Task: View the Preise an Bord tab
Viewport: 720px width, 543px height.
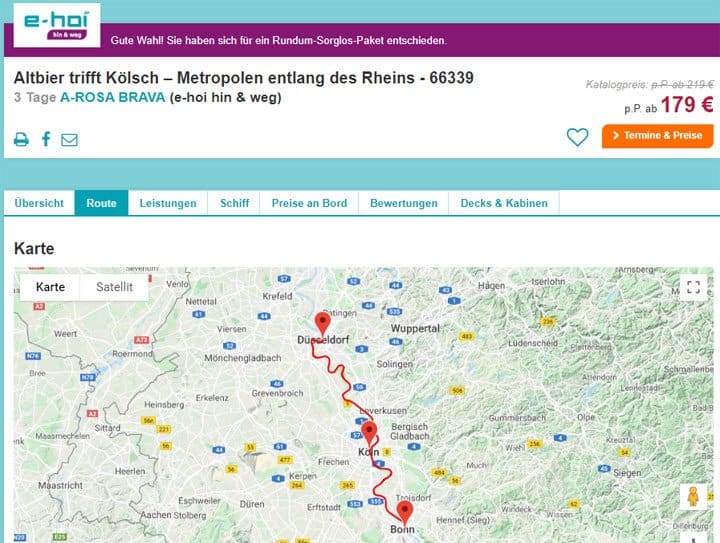Action: (309, 203)
